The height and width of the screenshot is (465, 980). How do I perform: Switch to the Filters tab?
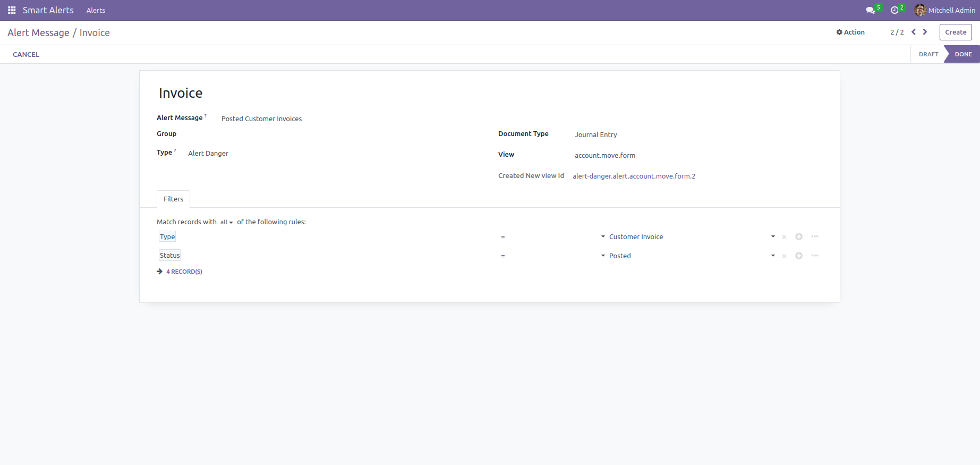173,199
